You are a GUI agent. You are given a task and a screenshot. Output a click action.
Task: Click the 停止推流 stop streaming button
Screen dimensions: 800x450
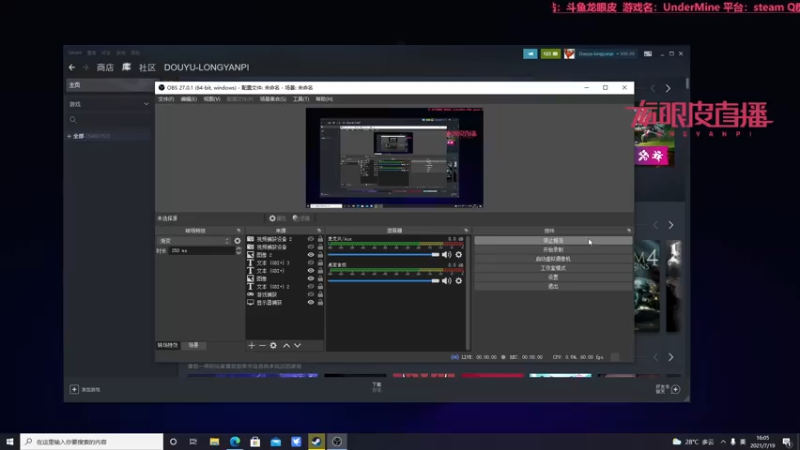point(553,240)
